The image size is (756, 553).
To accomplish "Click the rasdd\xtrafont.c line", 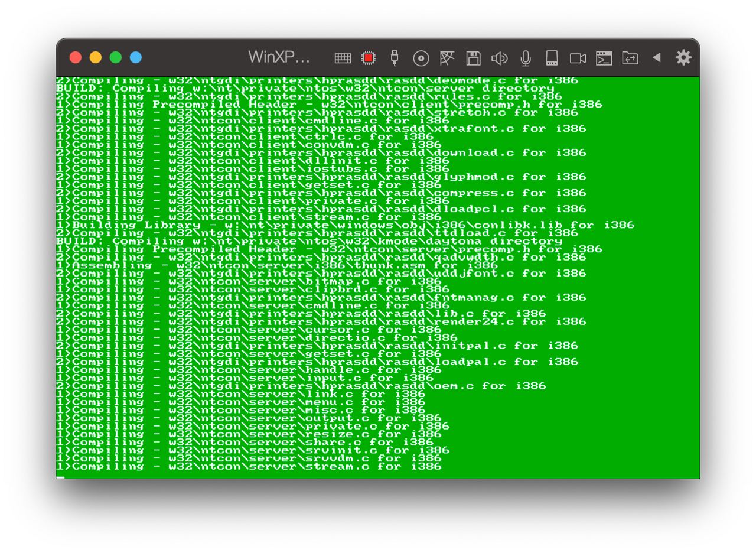I will tap(321, 128).
